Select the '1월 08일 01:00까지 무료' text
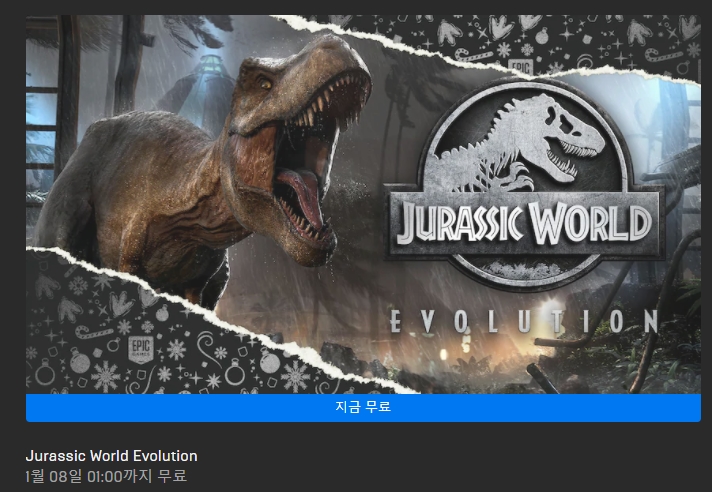 pyautogui.click(x=106, y=476)
